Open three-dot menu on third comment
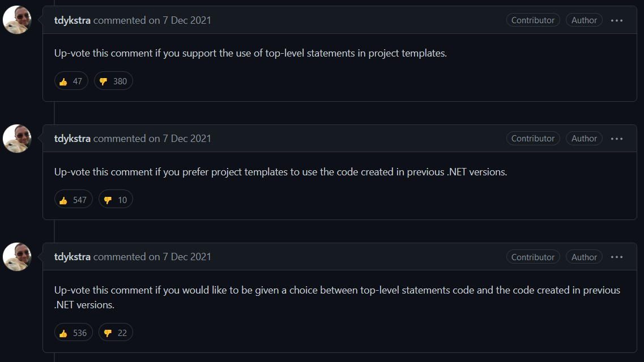 (x=616, y=257)
